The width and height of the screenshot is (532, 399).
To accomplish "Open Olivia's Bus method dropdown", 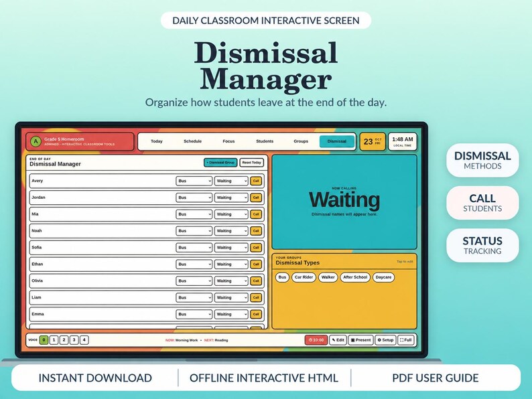I will click(194, 281).
